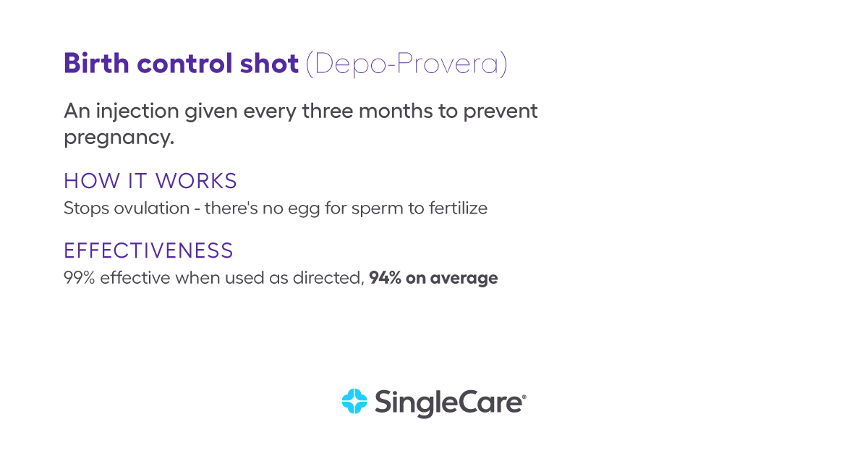Click the word 'every' in description
The image size is (868, 456).
point(268,112)
